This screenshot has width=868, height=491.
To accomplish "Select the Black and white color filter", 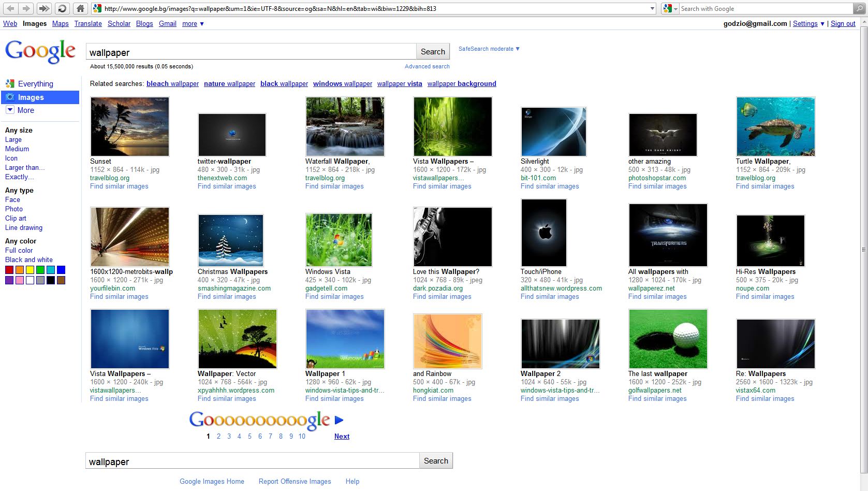I will (x=29, y=260).
